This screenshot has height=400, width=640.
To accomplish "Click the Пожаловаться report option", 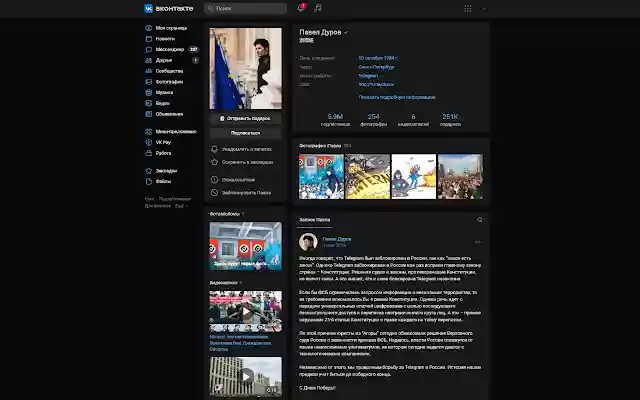I will point(233,180).
